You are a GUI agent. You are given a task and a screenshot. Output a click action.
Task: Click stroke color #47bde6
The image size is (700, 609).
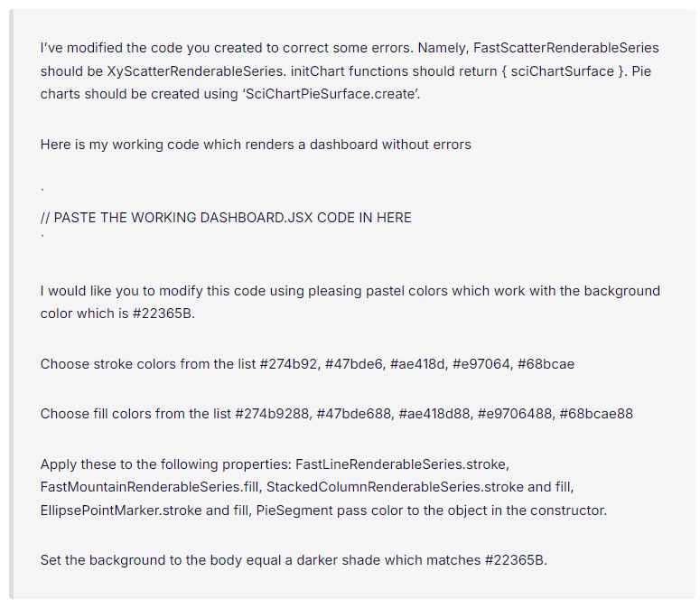[x=355, y=364]
